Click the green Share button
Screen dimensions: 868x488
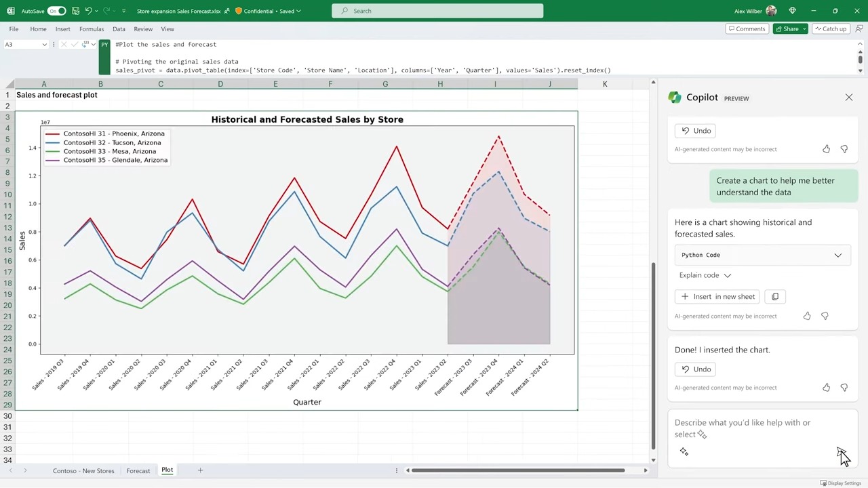click(x=790, y=29)
